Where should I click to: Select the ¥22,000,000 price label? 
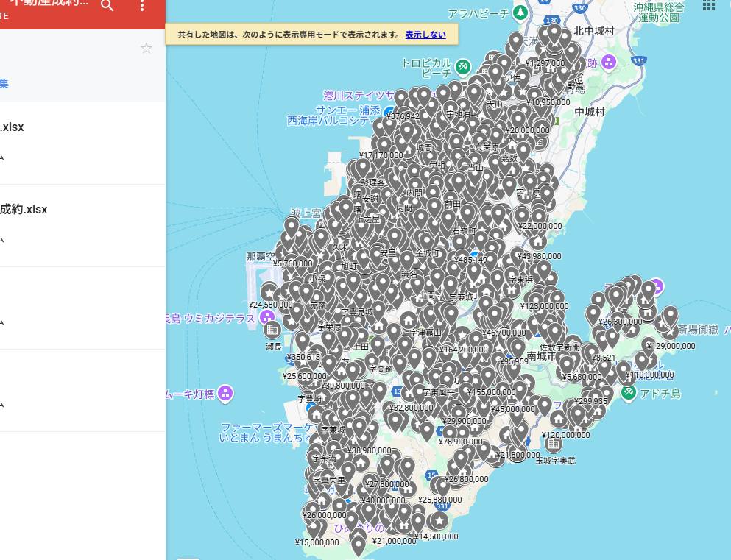(x=540, y=226)
